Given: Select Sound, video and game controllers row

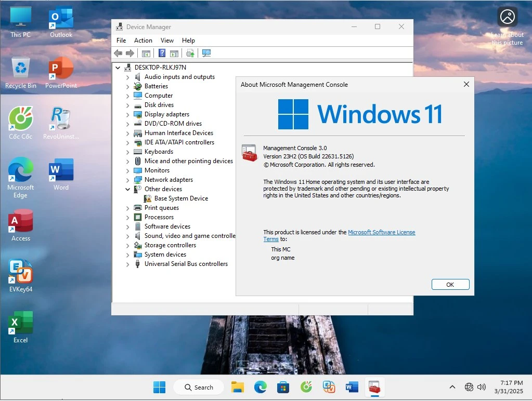Looking at the screenshot, I should tap(190, 236).
